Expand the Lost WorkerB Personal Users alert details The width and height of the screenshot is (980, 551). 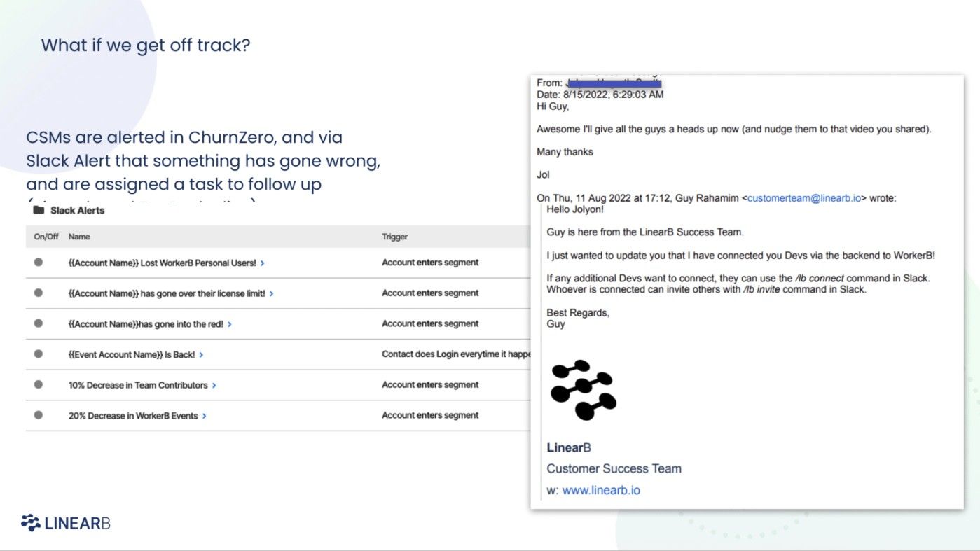[x=263, y=263]
